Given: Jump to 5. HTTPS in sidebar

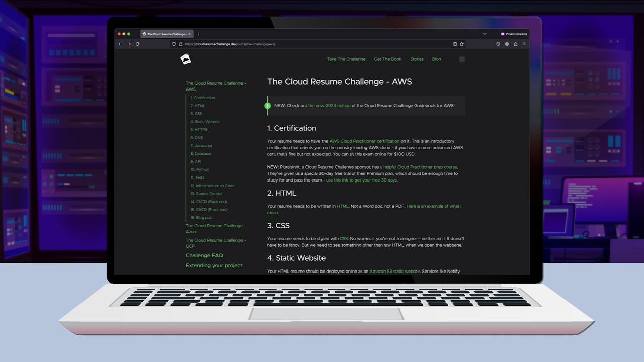Looking at the screenshot, I should tap(199, 130).
